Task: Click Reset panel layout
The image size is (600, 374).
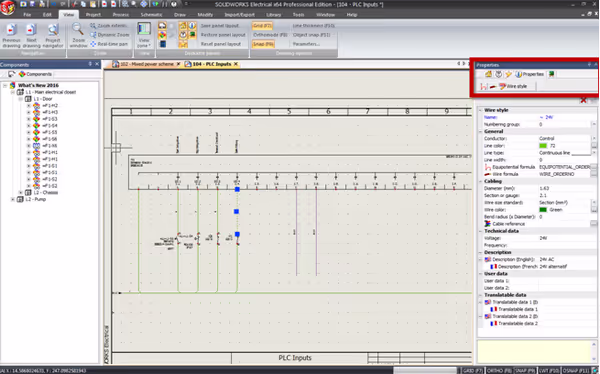Action: [x=221, y=44]
